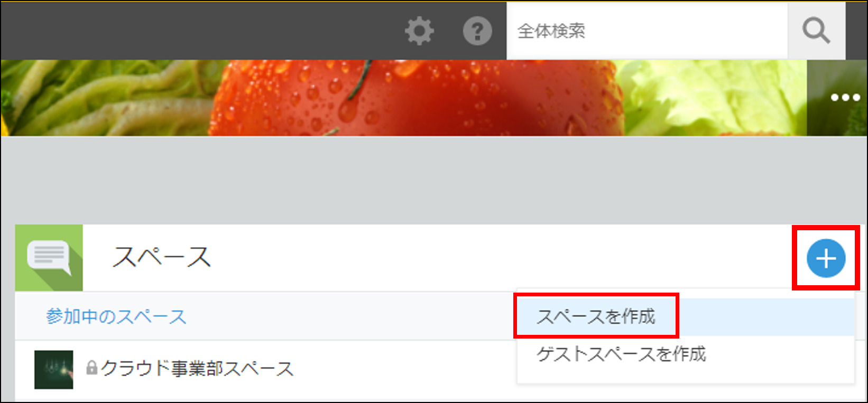This screenshot has height=403, width=868.
Task: Click the スペース section heading
Action: coord(162,257)
